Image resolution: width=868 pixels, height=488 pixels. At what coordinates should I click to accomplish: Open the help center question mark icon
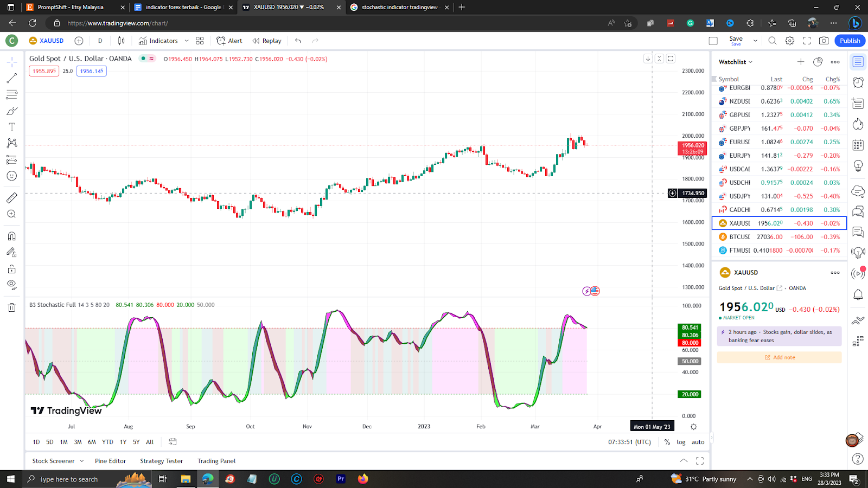(858, 459)
